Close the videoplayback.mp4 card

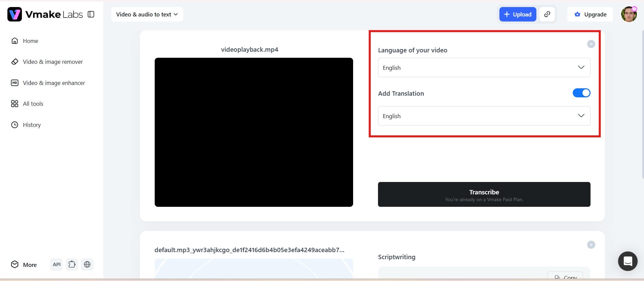click(x=591, y=44)
